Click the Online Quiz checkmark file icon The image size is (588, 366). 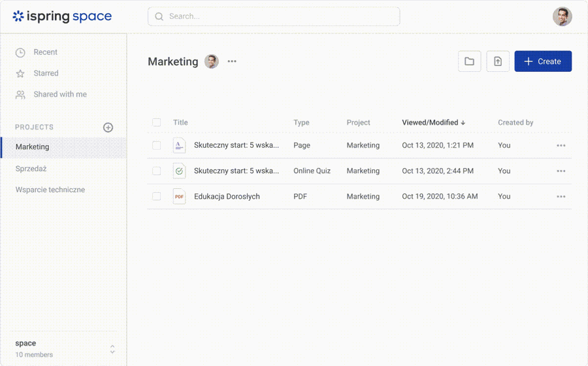[179, 171]
